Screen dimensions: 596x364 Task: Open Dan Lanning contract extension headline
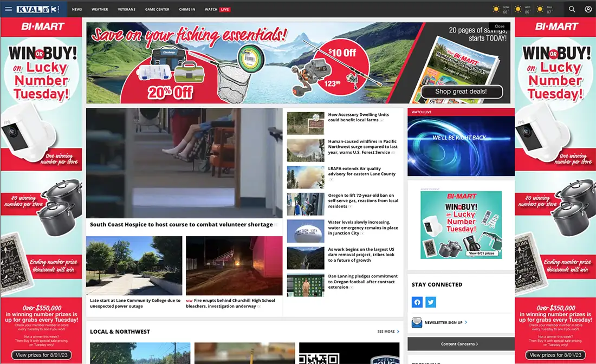point(362,282)
